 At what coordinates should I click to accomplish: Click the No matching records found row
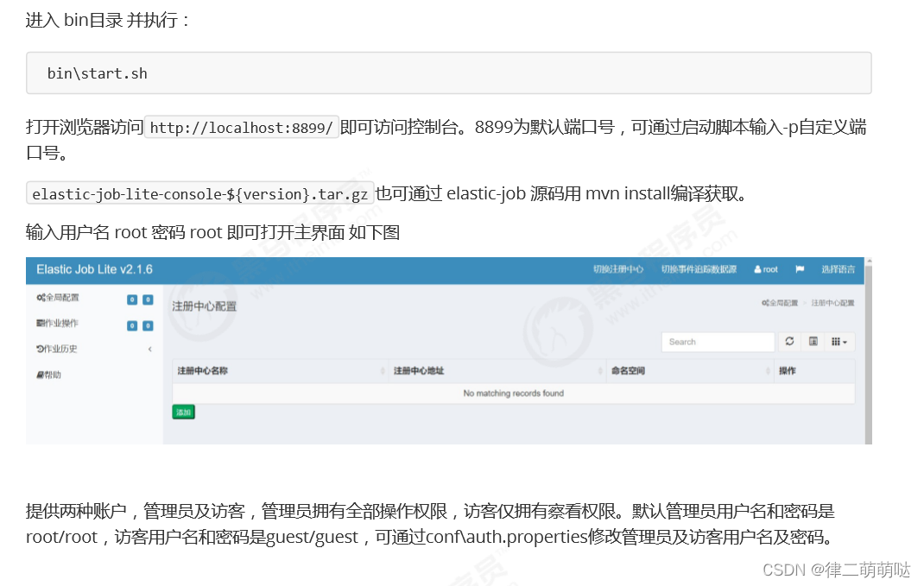click(513, 394)
